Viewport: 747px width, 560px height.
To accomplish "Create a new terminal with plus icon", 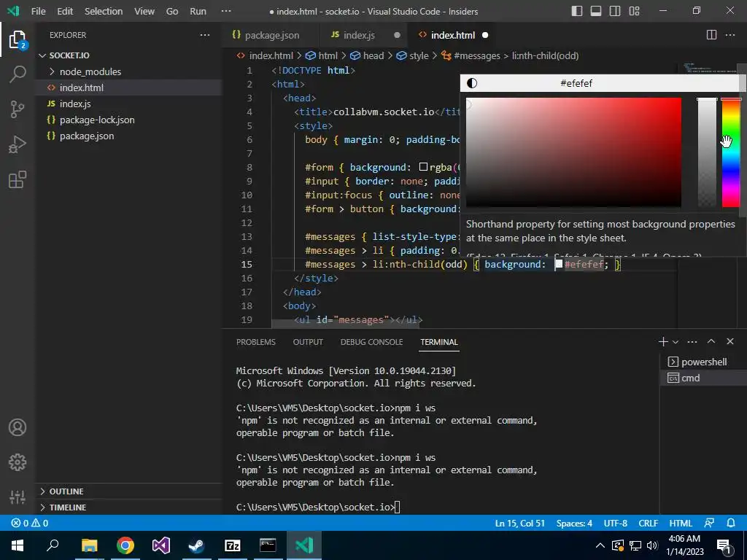I will pyautogui.click(x=662, y=341).
